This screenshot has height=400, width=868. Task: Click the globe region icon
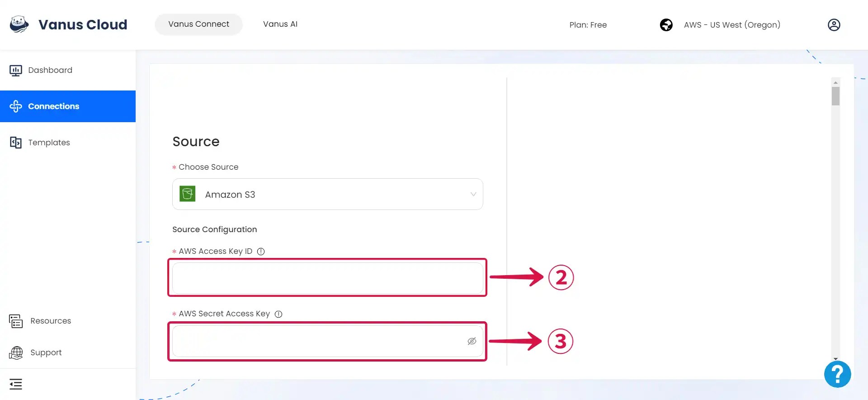pos(666,25)
